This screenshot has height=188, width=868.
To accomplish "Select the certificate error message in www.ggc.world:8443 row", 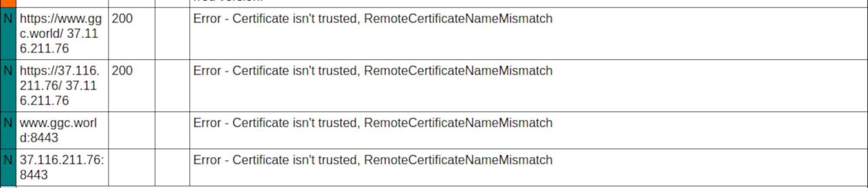I will coord(373,123).
